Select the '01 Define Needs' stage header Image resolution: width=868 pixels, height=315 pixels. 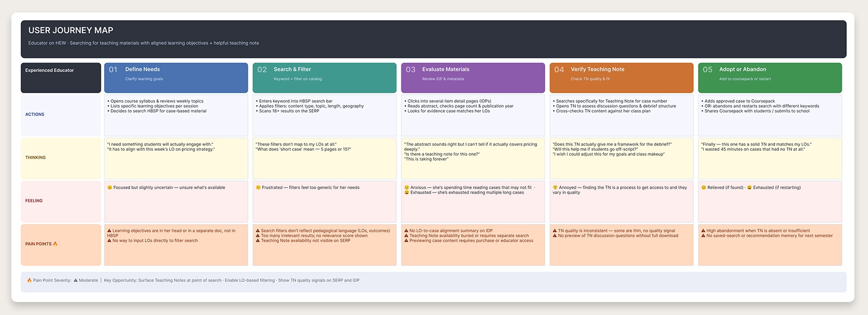176,78
